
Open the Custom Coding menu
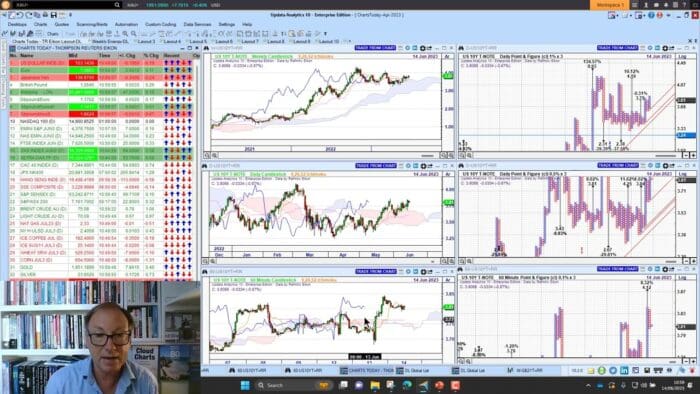pos(161,24)
